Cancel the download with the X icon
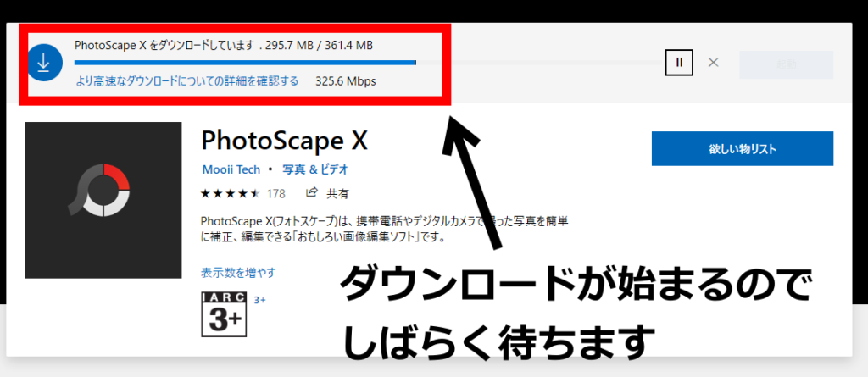Image resolution: width=868 pixels, height=377 pixels. [714, 62]
